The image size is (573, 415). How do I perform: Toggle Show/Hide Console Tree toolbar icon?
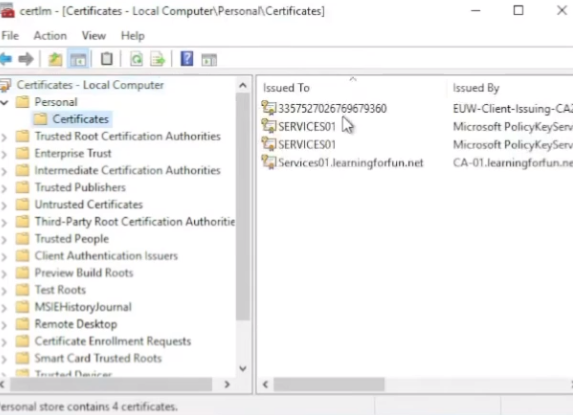[78, 59]
